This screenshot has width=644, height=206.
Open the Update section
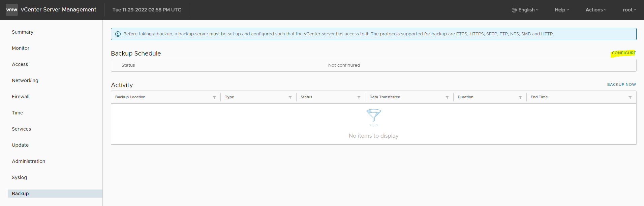pyautogui.click(x=20, y=145)
